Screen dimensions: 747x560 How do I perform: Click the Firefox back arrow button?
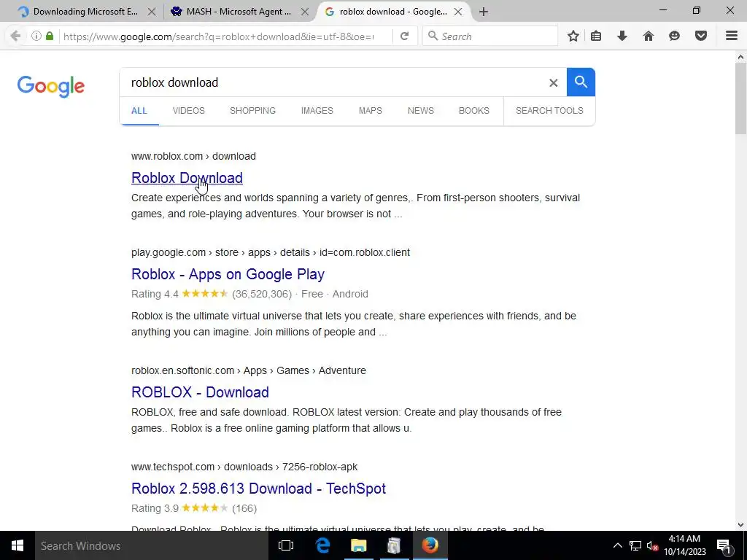tap(15, 36)
